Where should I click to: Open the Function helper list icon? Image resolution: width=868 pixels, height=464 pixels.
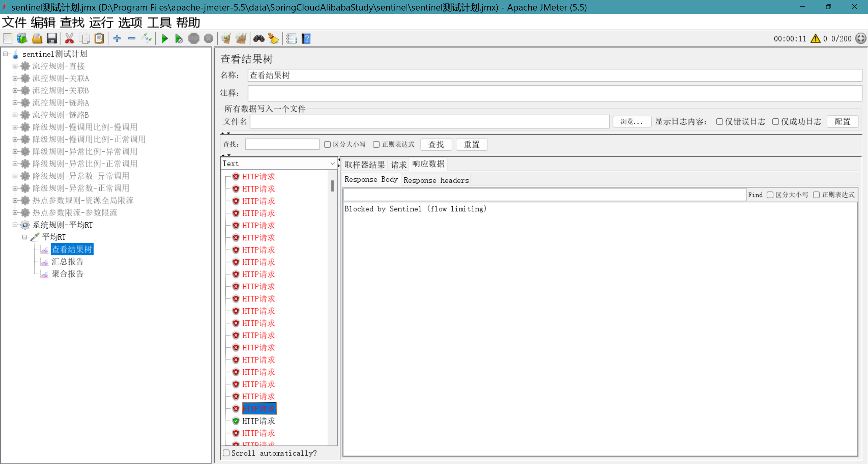click(x=291, y=39)
